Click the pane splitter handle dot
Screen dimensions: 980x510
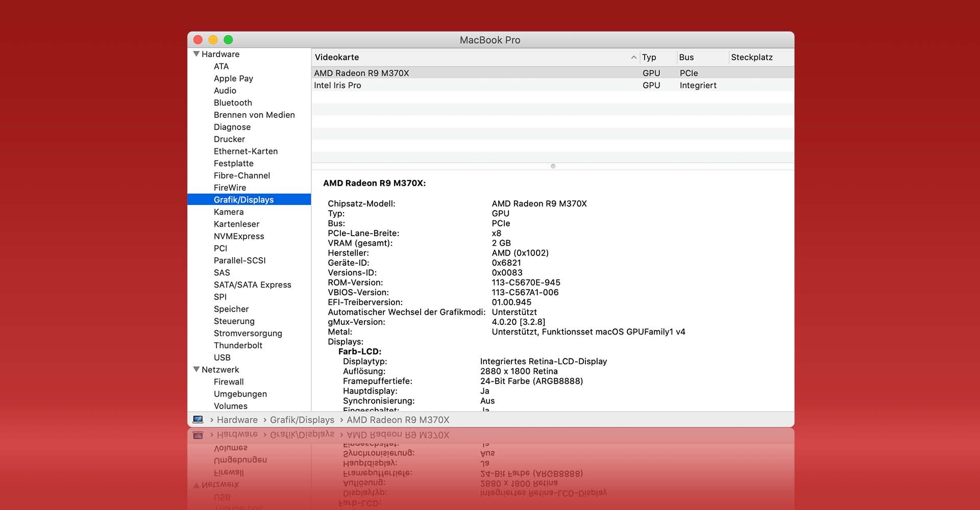553,166
